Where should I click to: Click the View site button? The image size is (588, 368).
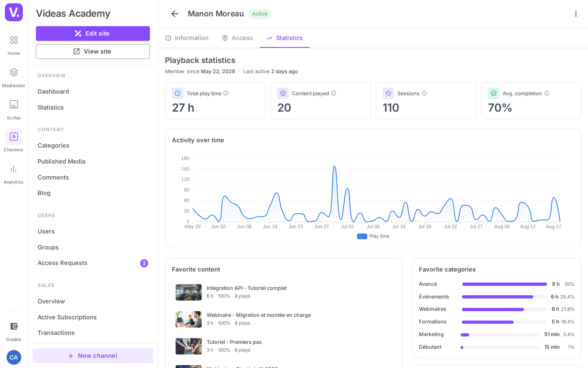tap(93, 52)
